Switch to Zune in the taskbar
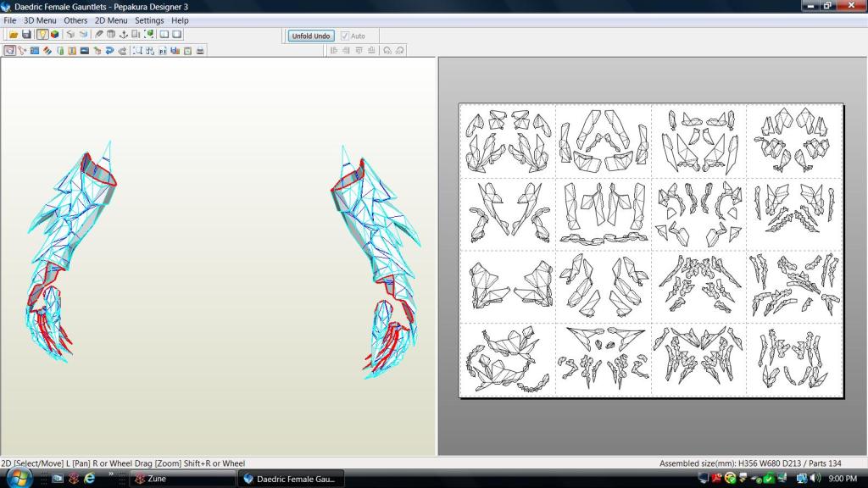868x488 pixels. tap(183, 479)
